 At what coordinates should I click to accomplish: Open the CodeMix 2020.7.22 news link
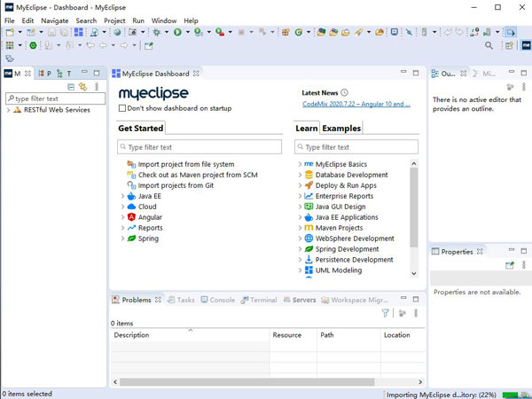click(356, 104)
